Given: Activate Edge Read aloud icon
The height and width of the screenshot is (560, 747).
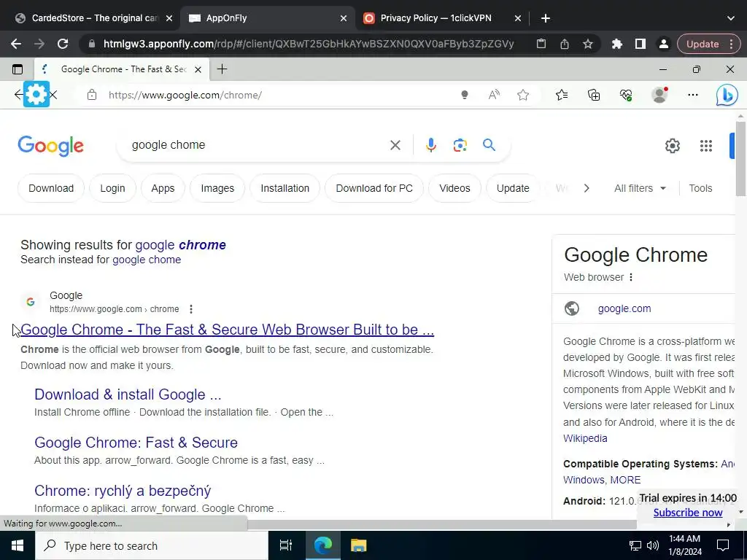Looking at the screenshot, I should [494, 96].
